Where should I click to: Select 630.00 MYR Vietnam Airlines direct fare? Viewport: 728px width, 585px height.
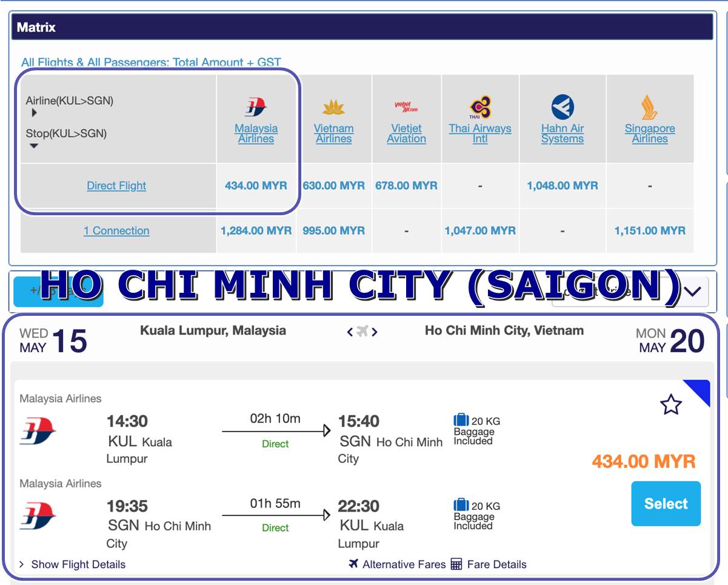pos(333,186)
